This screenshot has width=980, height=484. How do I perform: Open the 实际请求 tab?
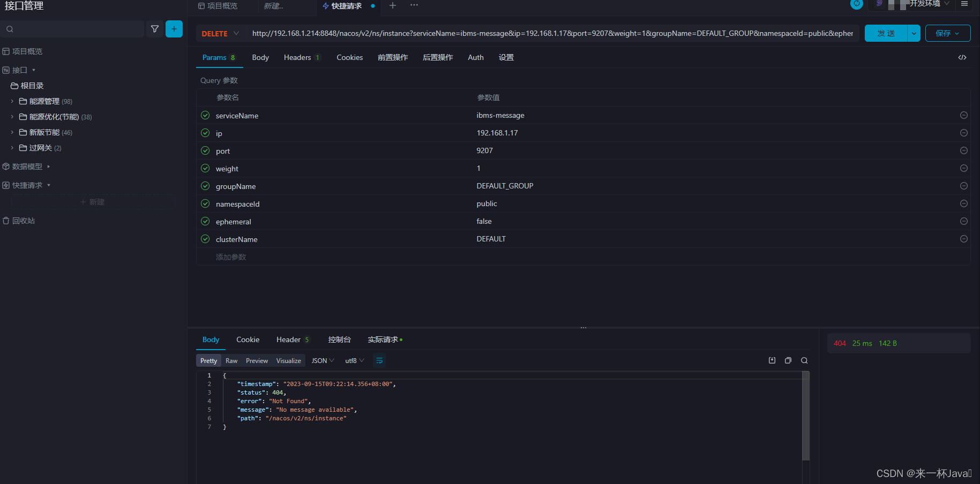click(x=385, y=339)
